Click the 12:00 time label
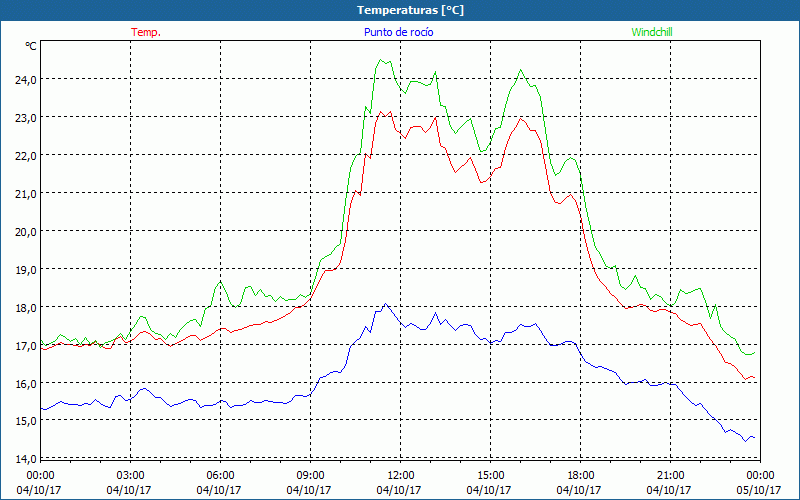 401,476
